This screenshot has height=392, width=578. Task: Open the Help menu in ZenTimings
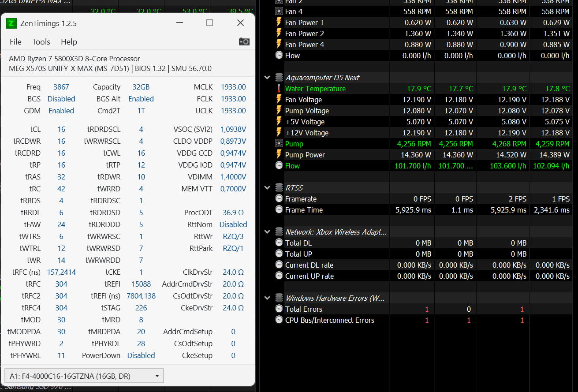[x=69, y=41]
